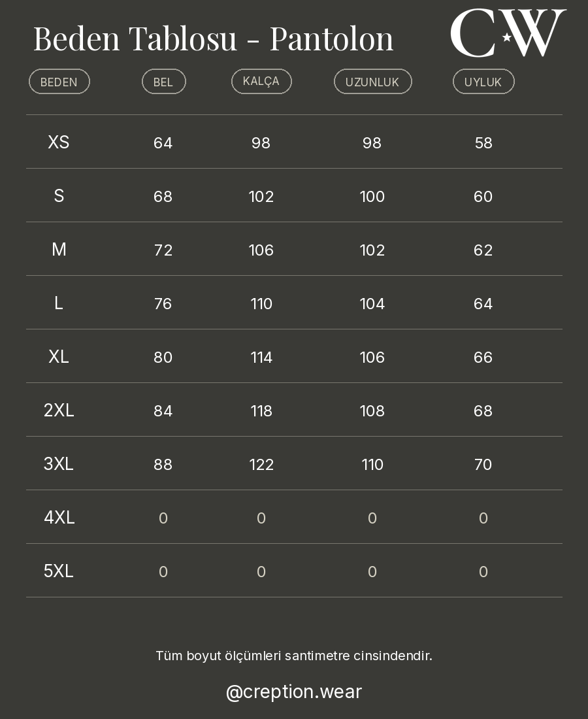
Task: Select the 3XL size row label
Action: tap(59, 464)
